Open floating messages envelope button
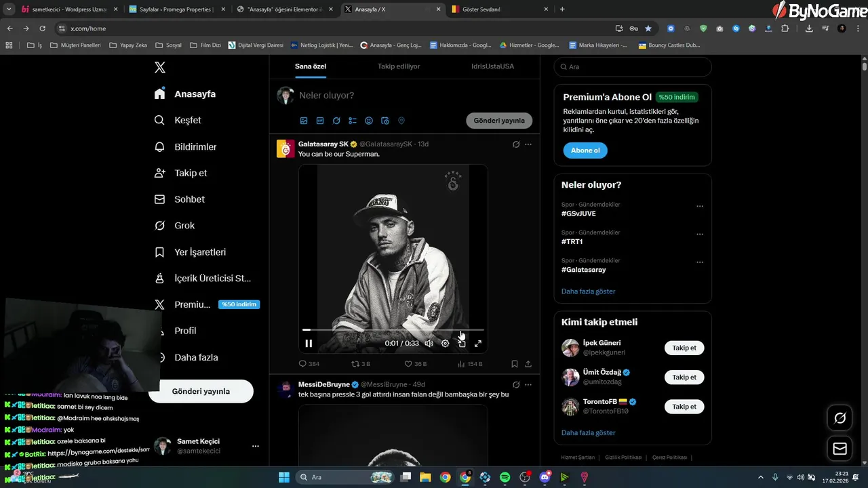The image size is (868, 488). 840,449
